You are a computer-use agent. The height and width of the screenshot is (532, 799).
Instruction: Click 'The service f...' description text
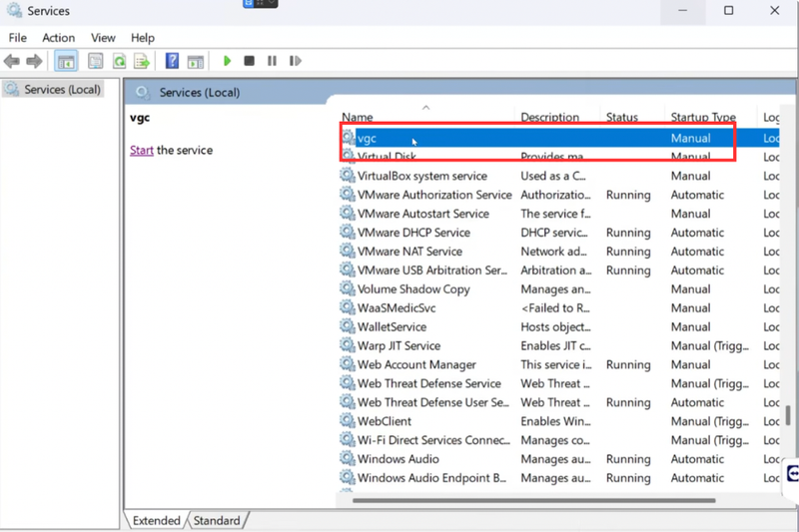click(x=555, y=214)
